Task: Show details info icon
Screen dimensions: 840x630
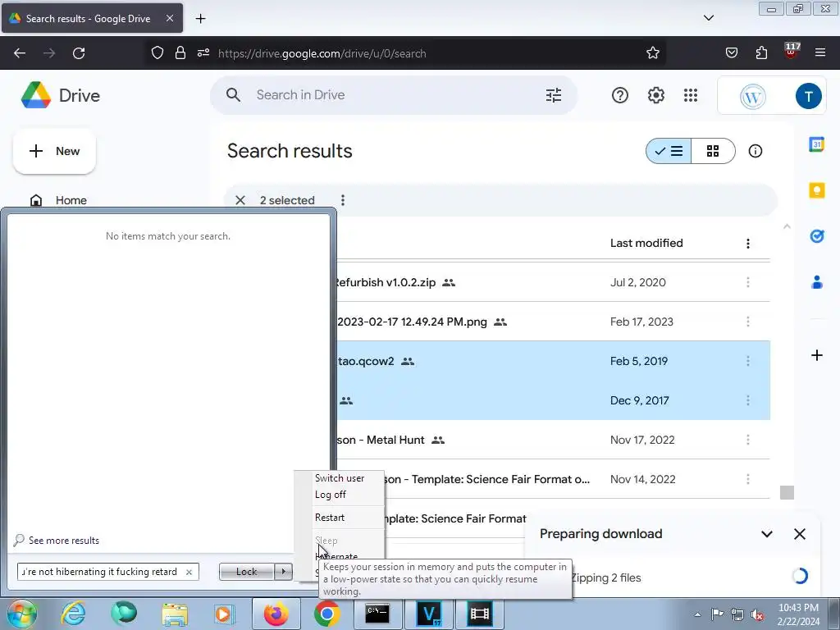Action: 755,151
